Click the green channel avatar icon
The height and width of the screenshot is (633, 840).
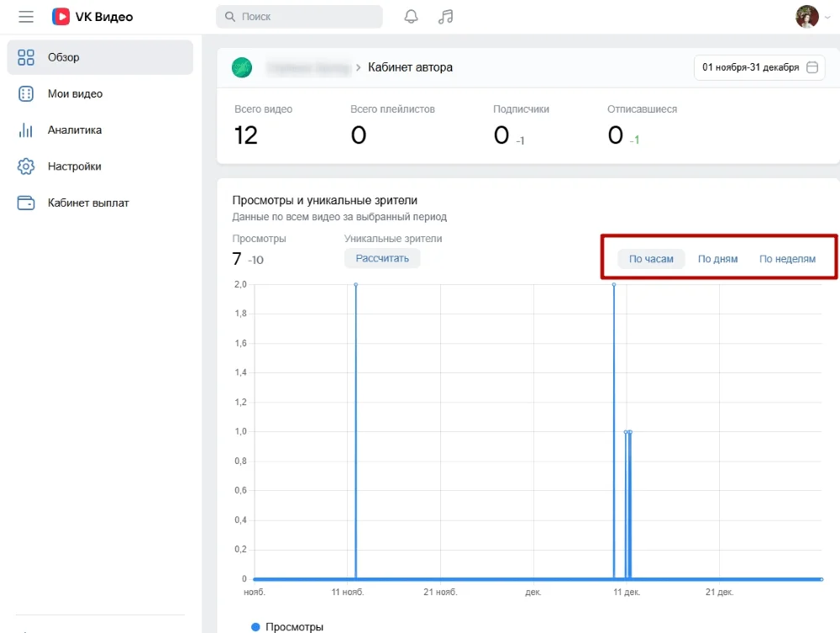(242, 68)
